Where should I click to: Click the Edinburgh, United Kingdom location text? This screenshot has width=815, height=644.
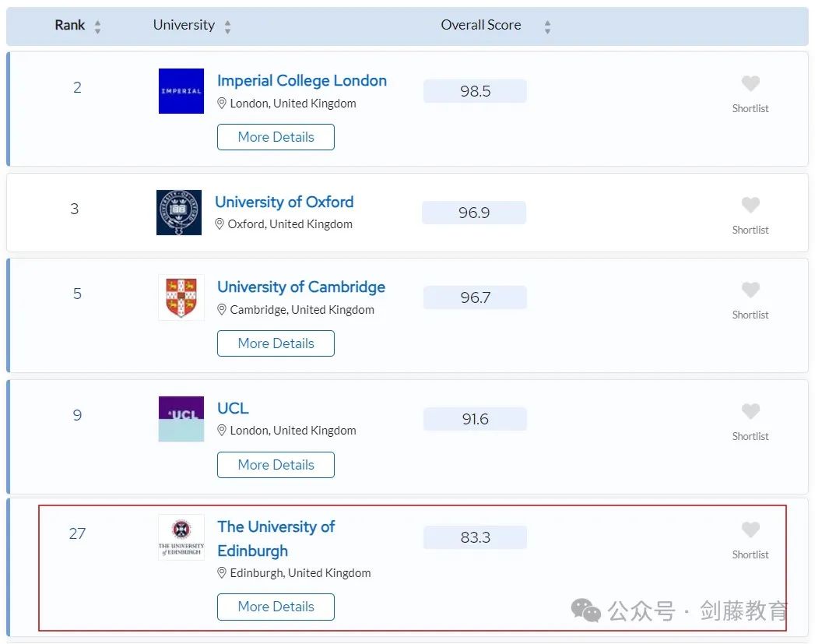pyautogui.click(x=300, y=573)
